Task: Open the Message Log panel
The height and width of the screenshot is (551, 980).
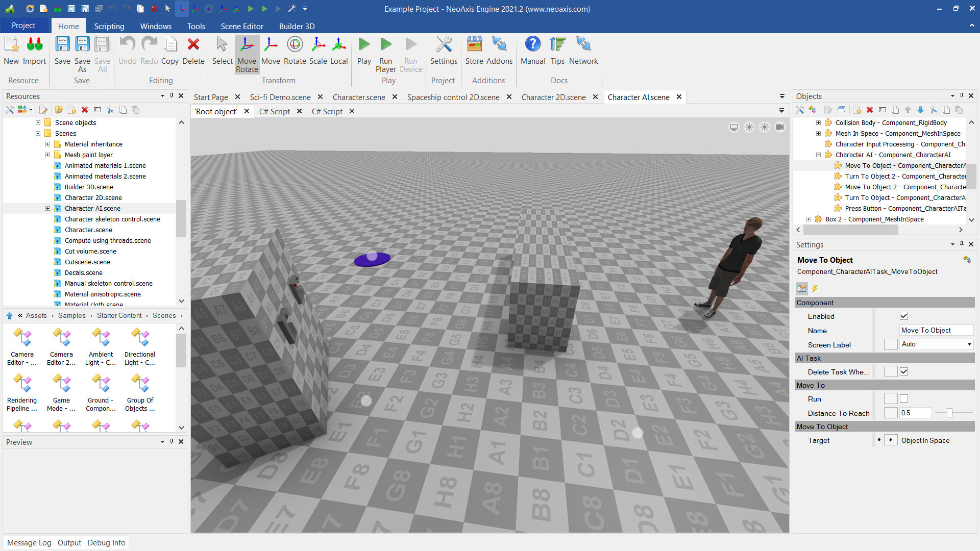Action: pos(29,543)
